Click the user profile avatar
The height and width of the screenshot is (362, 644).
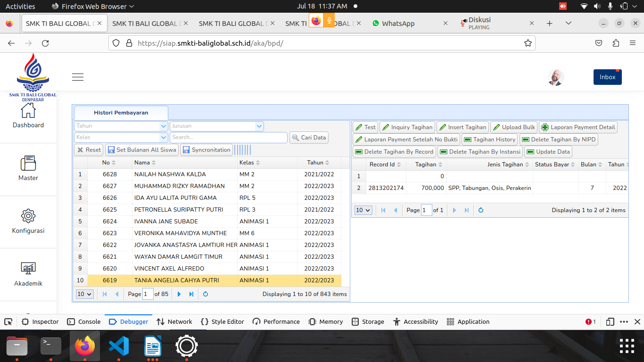[x=556, y=77]
